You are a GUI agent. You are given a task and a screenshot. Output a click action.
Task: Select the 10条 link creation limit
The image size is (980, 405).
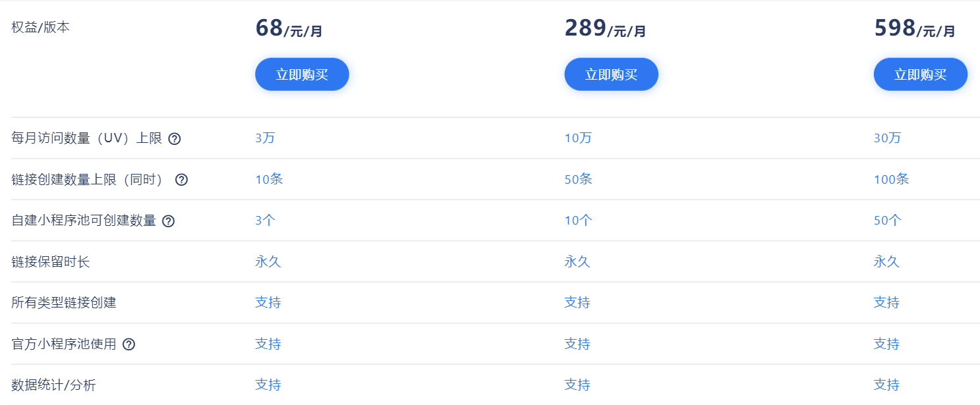[269, 179]
